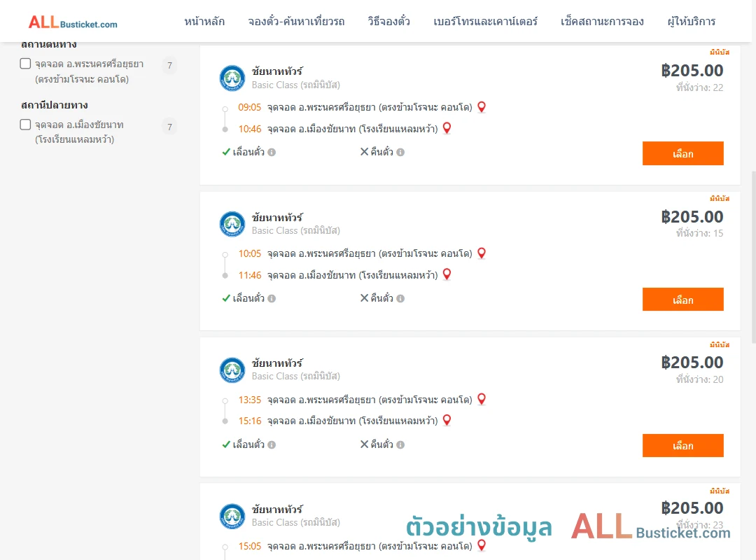756x560 pixels.
Task: Click ที่นั่งว่าง: 20 seat count
Action: tap(699, 379)
